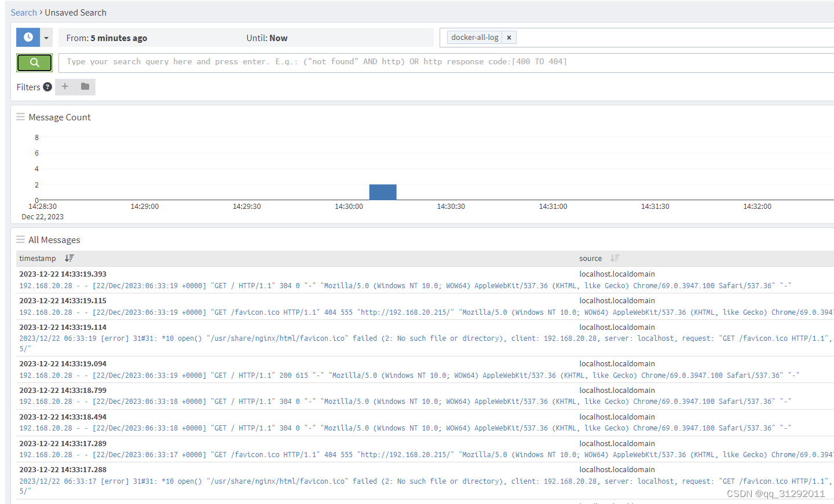This screenshot has height=504, width=834.
Task: Open Filters help question mark icon
Action: pos(47,87)
